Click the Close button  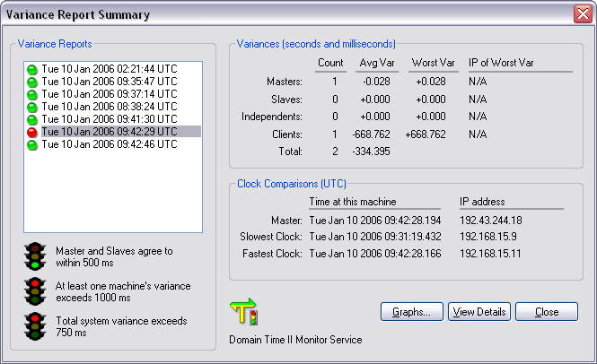point(547,312)
